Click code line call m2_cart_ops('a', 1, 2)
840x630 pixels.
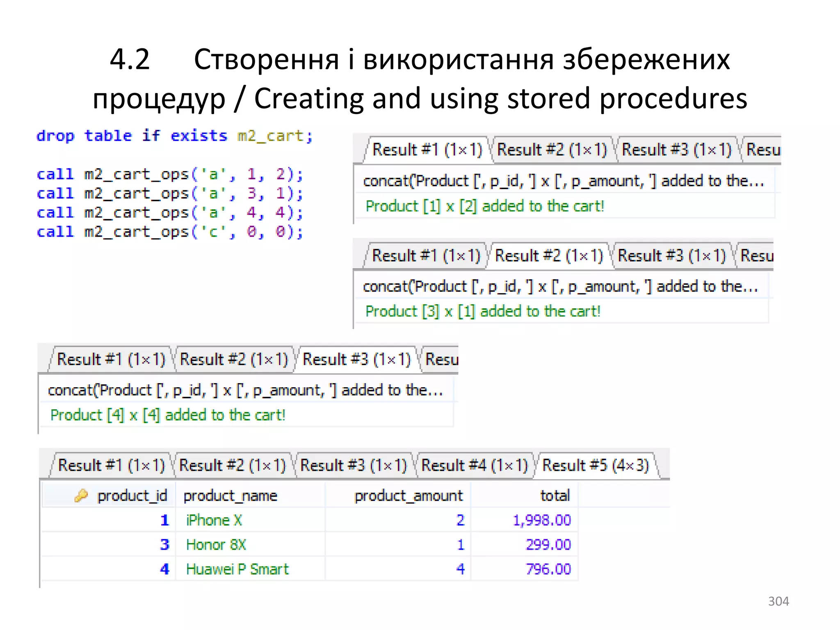[x=170, y=174]
